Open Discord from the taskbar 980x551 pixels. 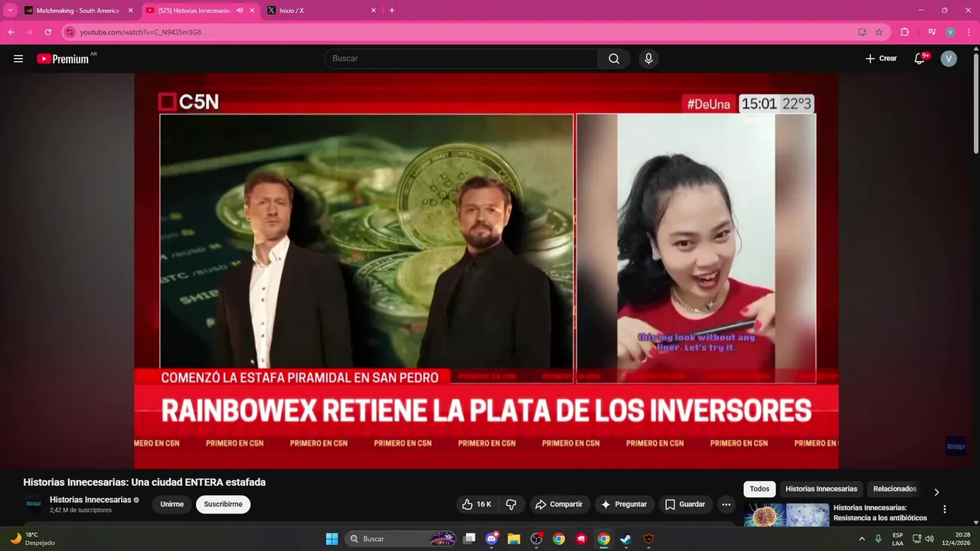pos(492,539)
